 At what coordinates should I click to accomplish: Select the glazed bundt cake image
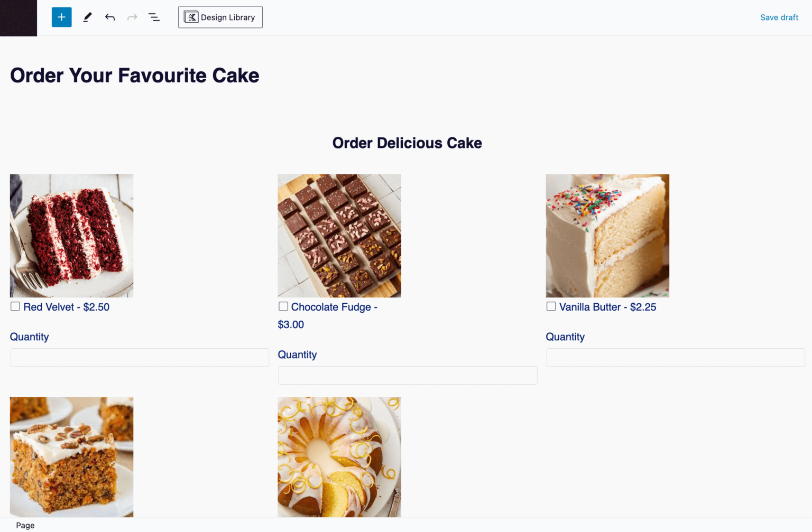coord(339,456)
